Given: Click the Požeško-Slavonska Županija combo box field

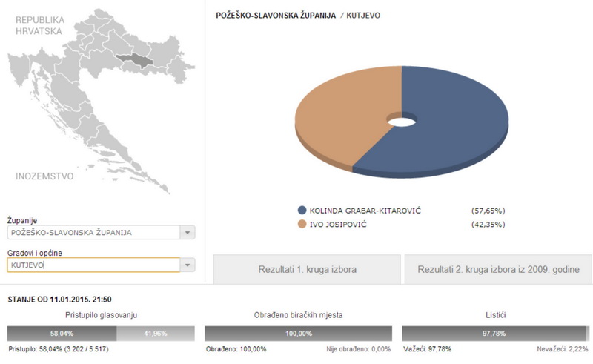Looking at the screenshot, I should [93, 233].
